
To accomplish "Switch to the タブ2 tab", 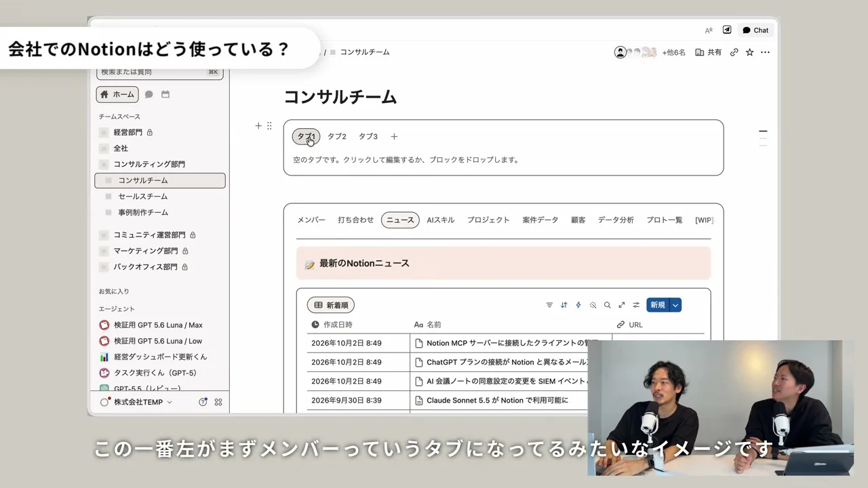I will (x=337, y=136).
